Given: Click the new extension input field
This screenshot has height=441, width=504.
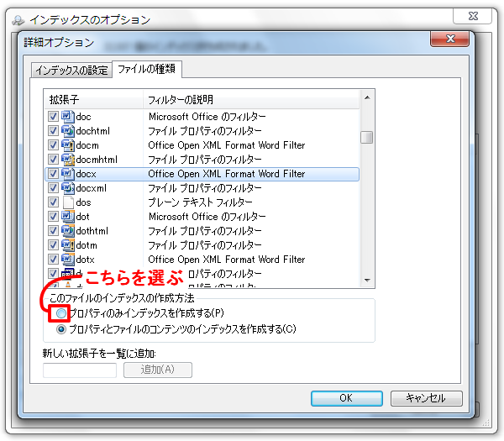Looking at the screenshot, I should click(80, 370).
